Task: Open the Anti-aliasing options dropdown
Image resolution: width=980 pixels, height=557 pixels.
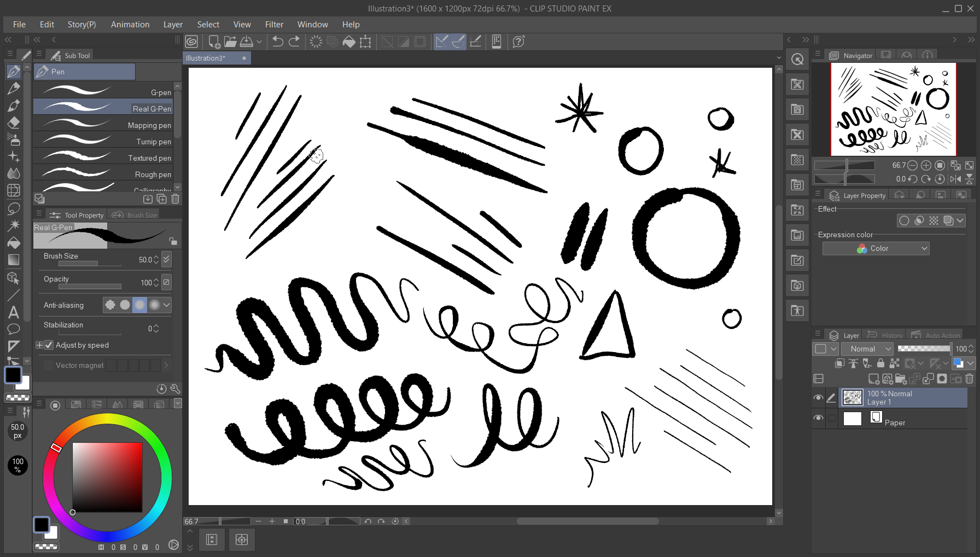Action: [x=167, y=305]
